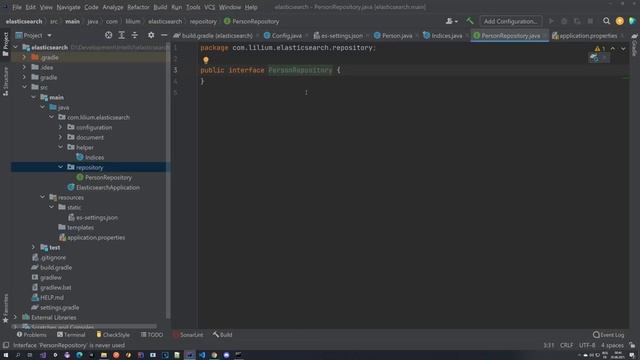
Task: Switch to Person.java tab
Action: pos(393,36)
